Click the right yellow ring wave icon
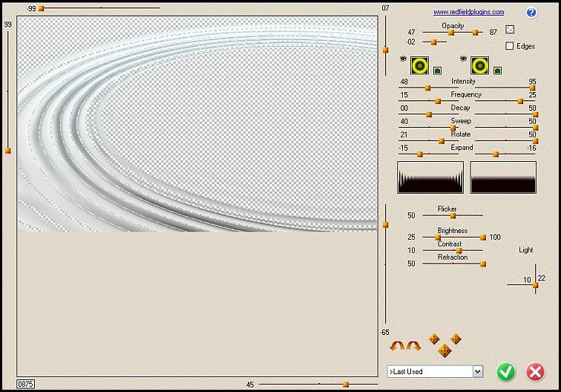 [x=480, y=65]
